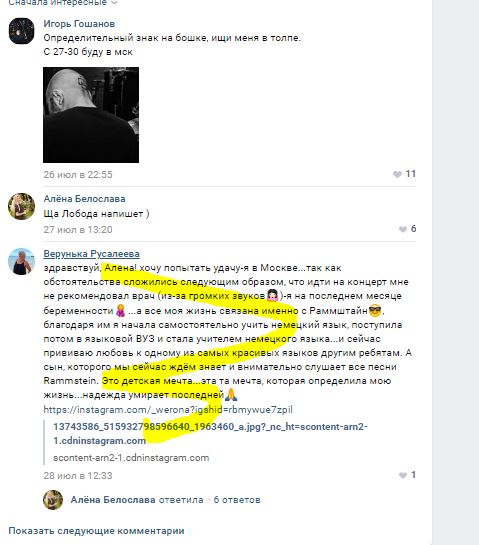Viewport: 479px width, 545px height.
Task: Open Алёна Белослава's profile name link
Action: point(84,199)
